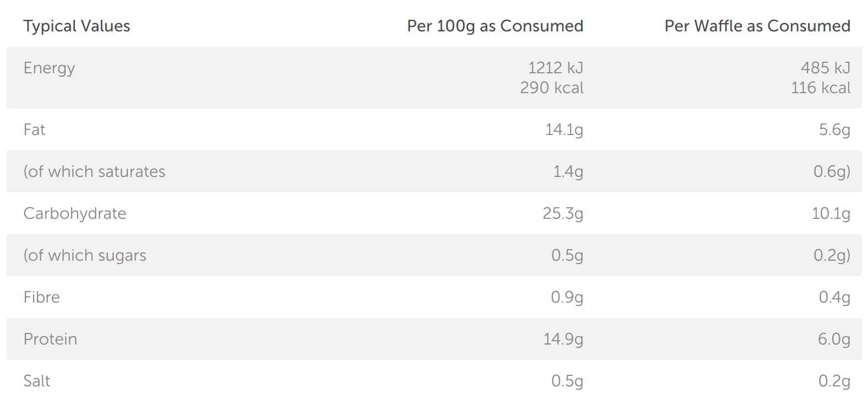Image resolution: width=868 pixels, height=409 pixels.
Task: Click the 1.4g saturates value
Action: tap(567, 171)
